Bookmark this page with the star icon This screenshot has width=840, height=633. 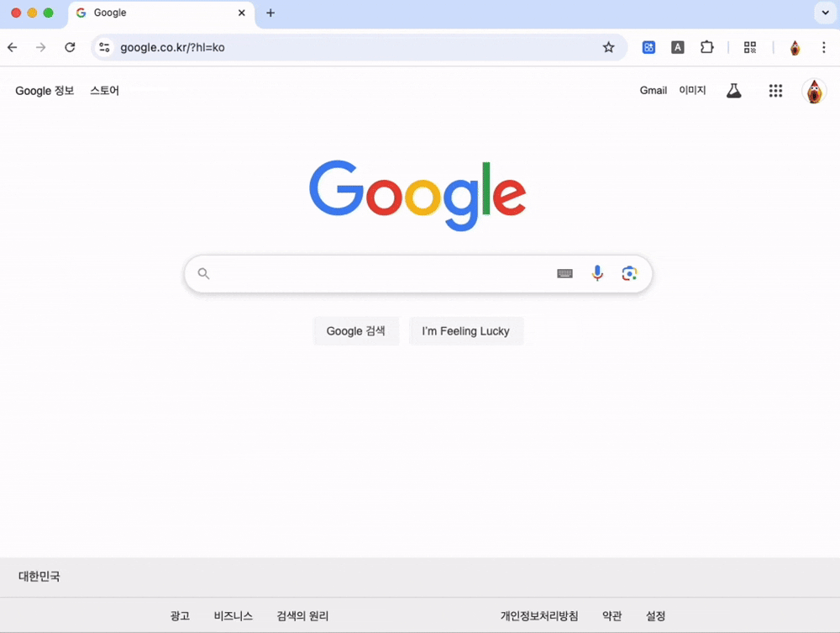[608, 47]
